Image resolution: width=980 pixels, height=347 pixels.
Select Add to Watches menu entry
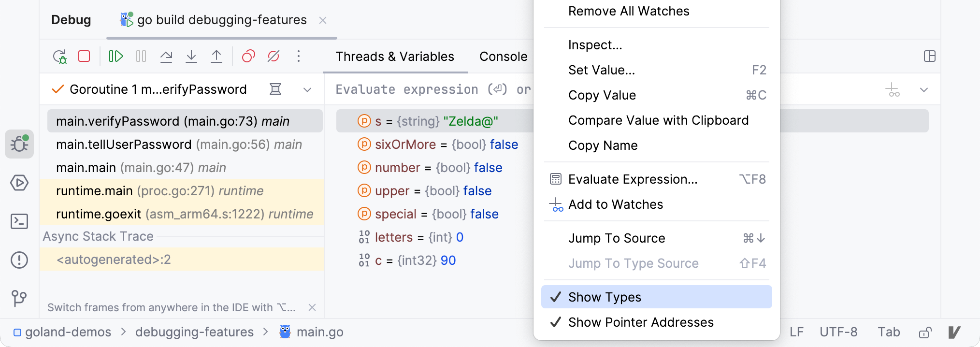(616, 204)
